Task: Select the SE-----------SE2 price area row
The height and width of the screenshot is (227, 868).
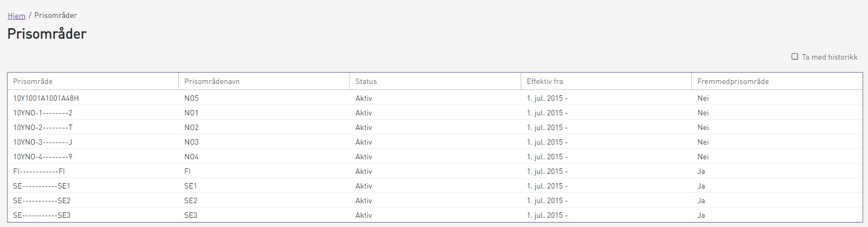Action: click(435, 200)
